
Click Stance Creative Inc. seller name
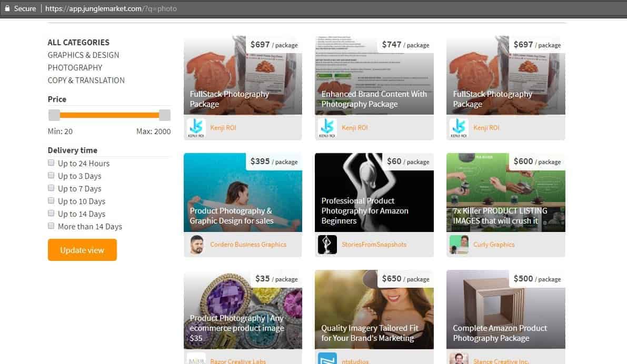pyautogui.click(x=501, y=361)
